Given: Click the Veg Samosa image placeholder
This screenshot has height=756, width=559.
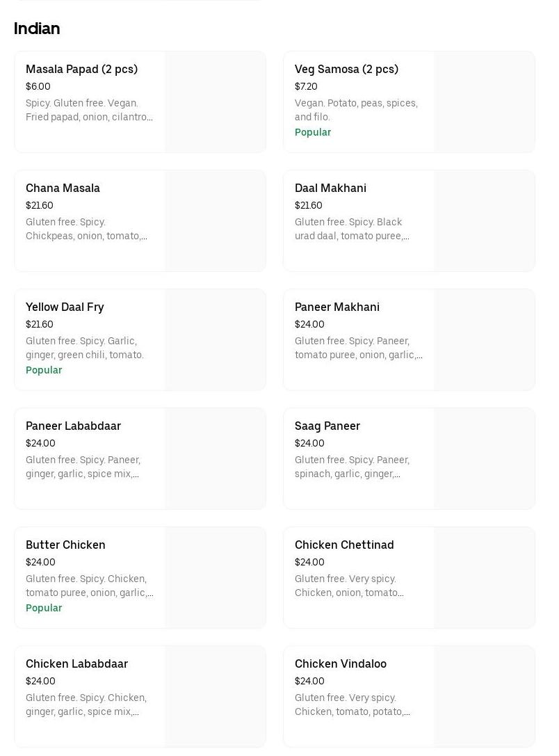Looking at the screenshot, I should [x=484, y=102].
